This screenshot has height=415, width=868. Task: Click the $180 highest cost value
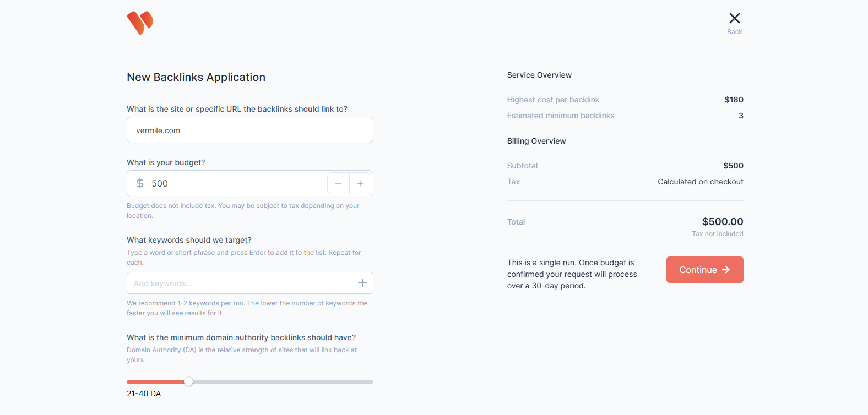pos(734,100)
